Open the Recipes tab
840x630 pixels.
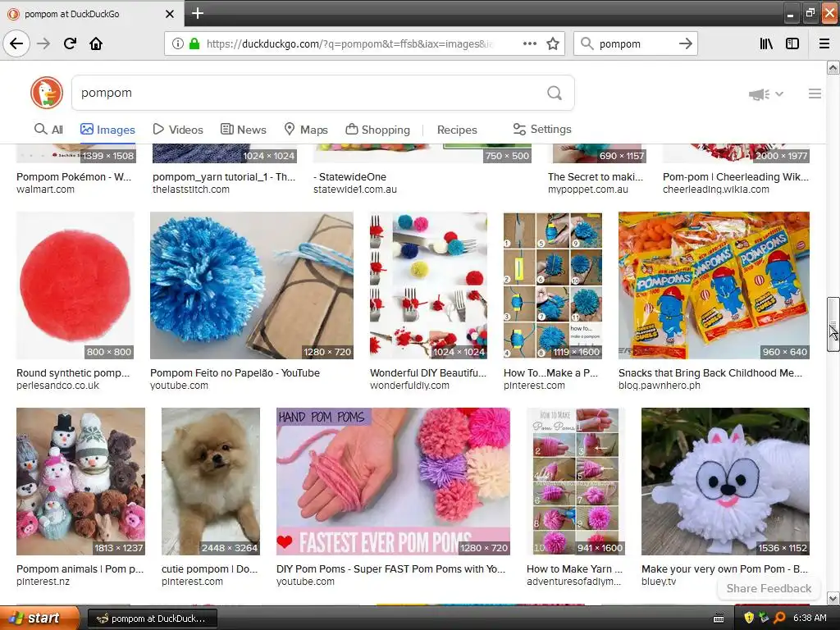457,130
